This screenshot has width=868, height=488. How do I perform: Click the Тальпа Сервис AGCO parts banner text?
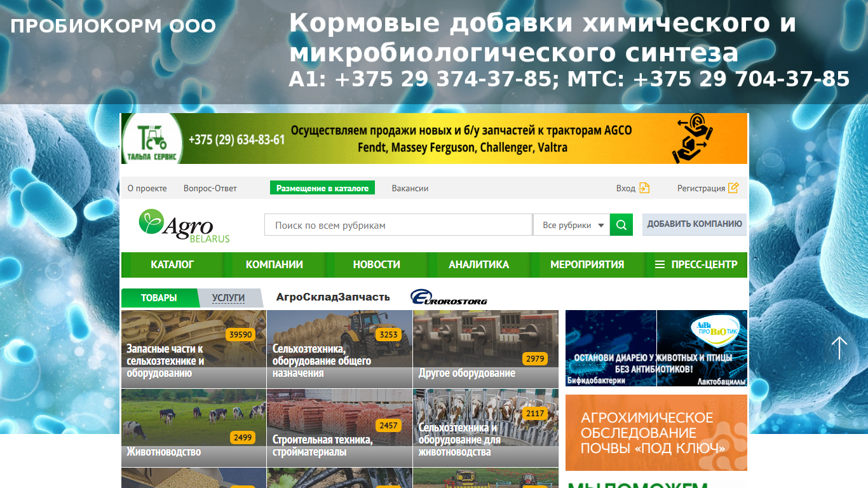(461, 139)
